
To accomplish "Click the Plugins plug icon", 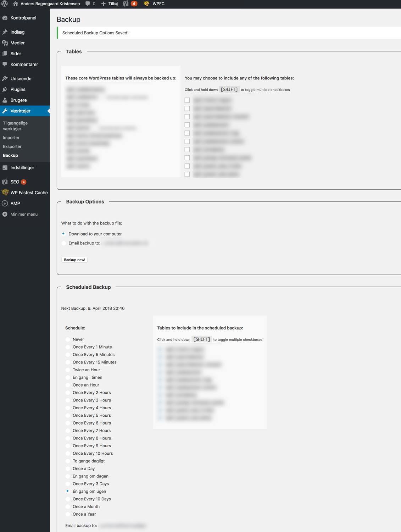I will pos(5,89).
